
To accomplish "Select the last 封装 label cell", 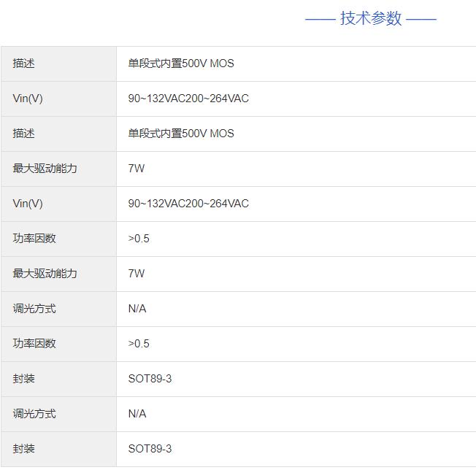I will 24,449.
